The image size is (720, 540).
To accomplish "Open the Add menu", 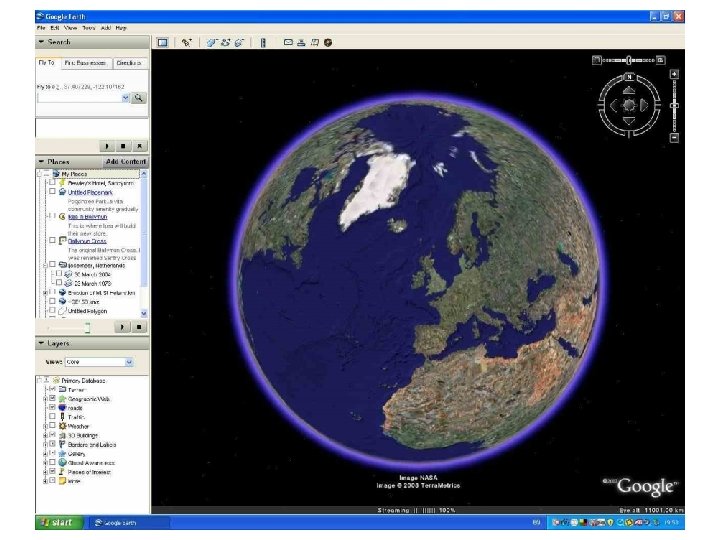I will (106, 28).
